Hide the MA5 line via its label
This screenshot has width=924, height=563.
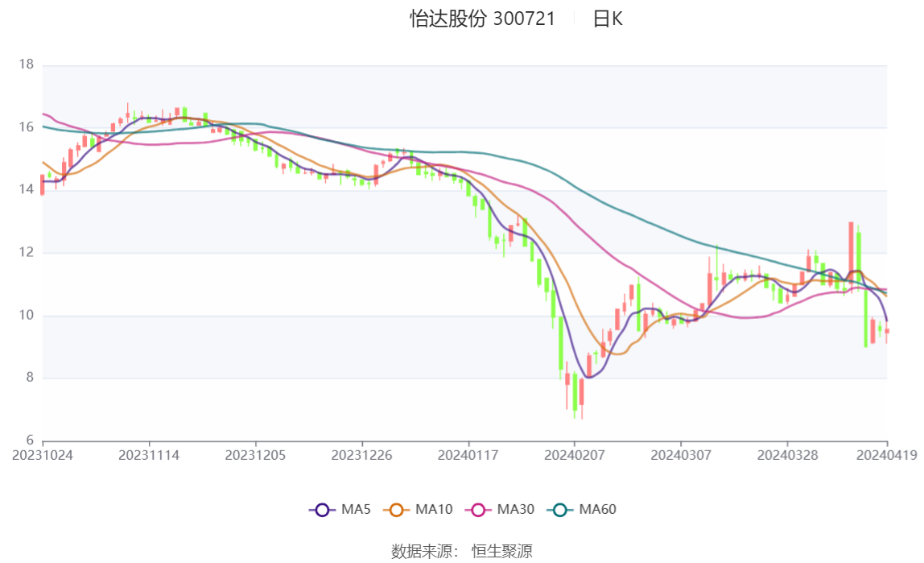(356, 510)
